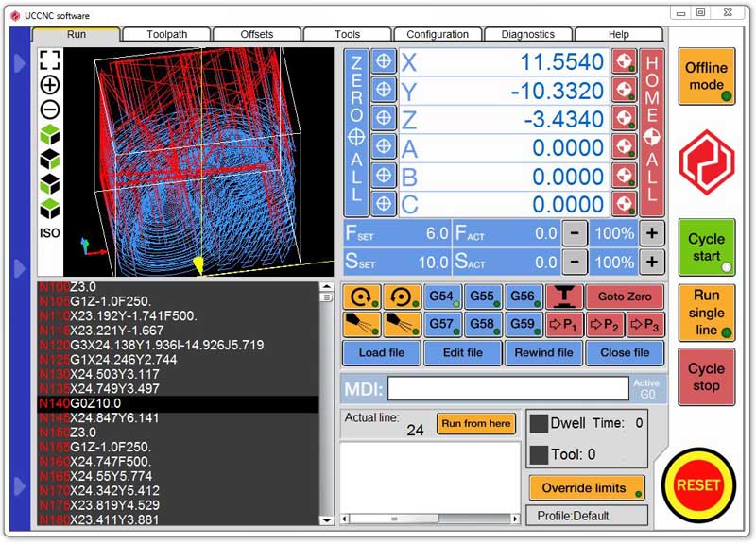This screenshot has height=544, width=756.
Task: Go to parking position P1
Action: [563, 324]
